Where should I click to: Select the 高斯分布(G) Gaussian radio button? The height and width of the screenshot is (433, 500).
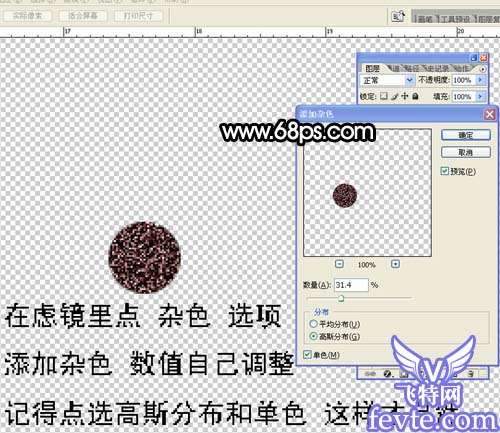pos(313,336)
